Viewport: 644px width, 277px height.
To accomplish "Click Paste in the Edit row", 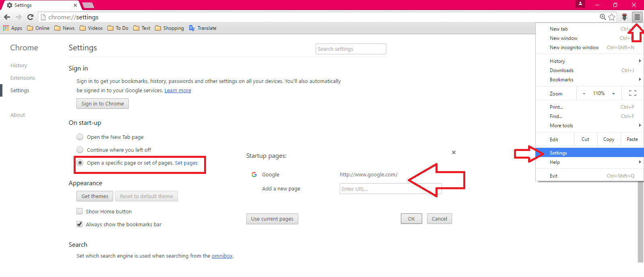I will [632, 139].
